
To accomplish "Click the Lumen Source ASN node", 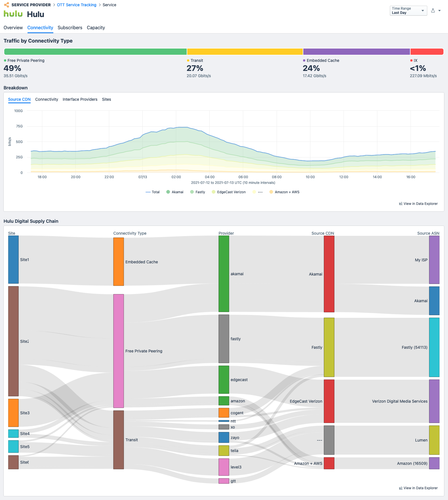I will click(x=434, y=440).
